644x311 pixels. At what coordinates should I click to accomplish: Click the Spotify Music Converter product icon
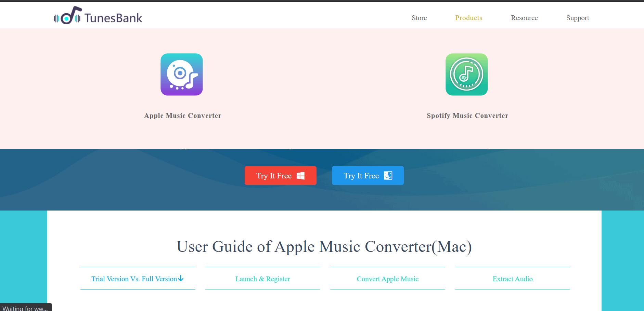(467, 75)
